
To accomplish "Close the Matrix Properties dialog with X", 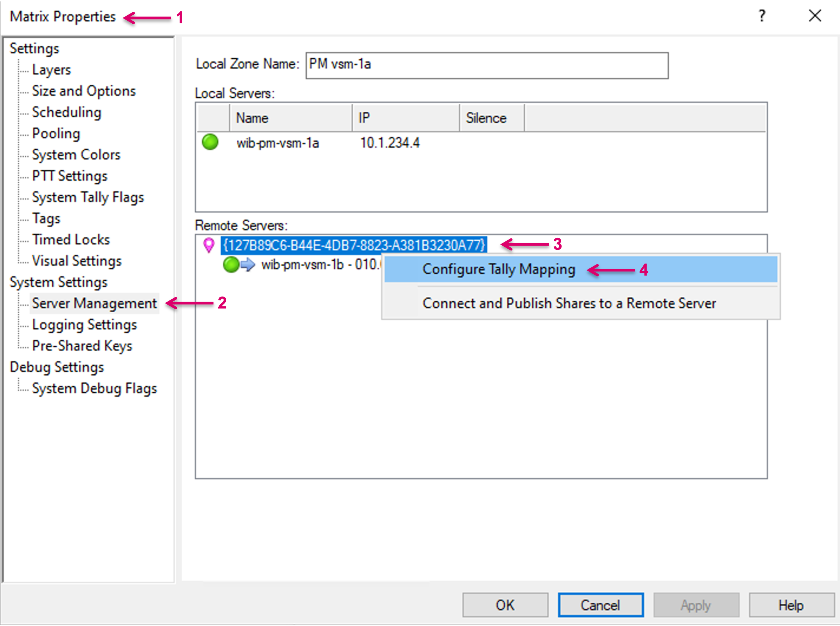I will tap(815, 16).
